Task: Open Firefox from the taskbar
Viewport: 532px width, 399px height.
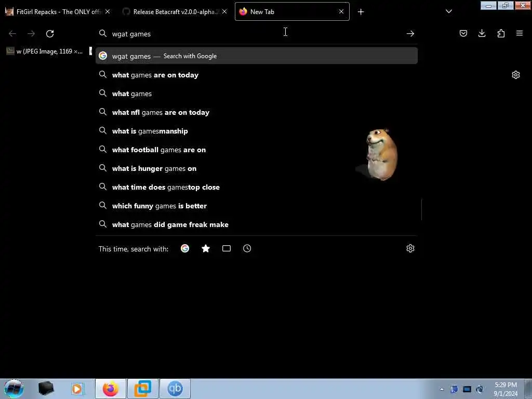Action: coord(111,389)
